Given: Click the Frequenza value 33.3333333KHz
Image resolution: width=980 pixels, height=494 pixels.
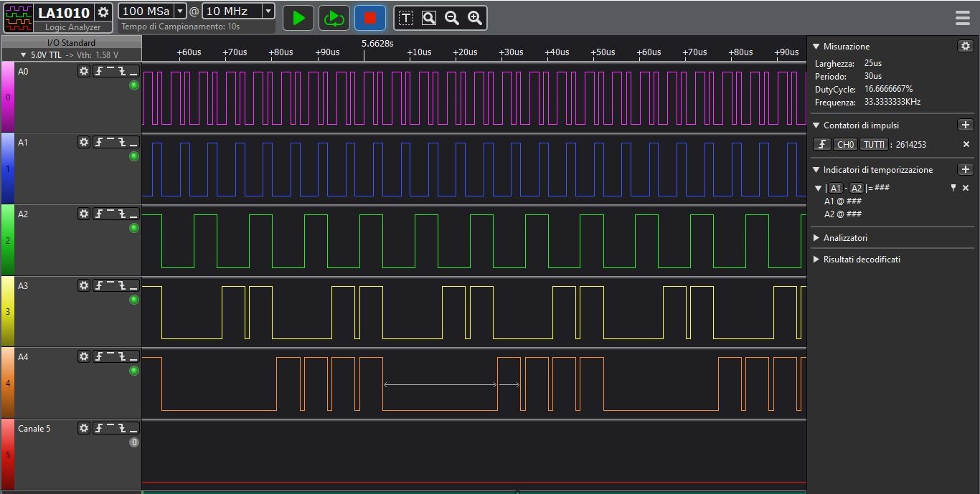Looking at the screenshot, I should pyautogui.click(x=892, y=102).
